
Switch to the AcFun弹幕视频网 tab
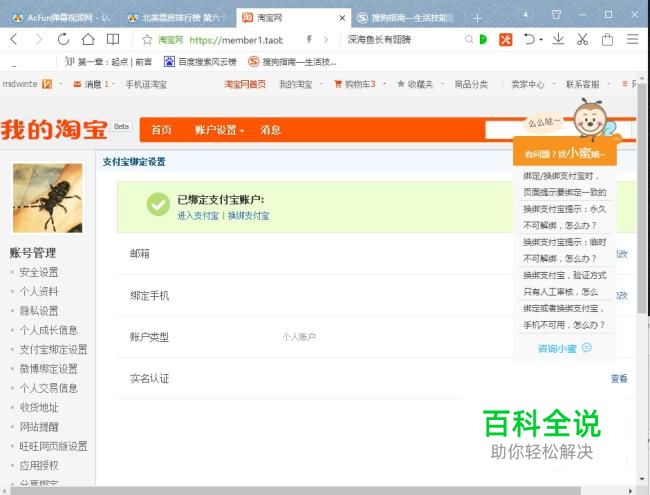[x=60, y=17]
